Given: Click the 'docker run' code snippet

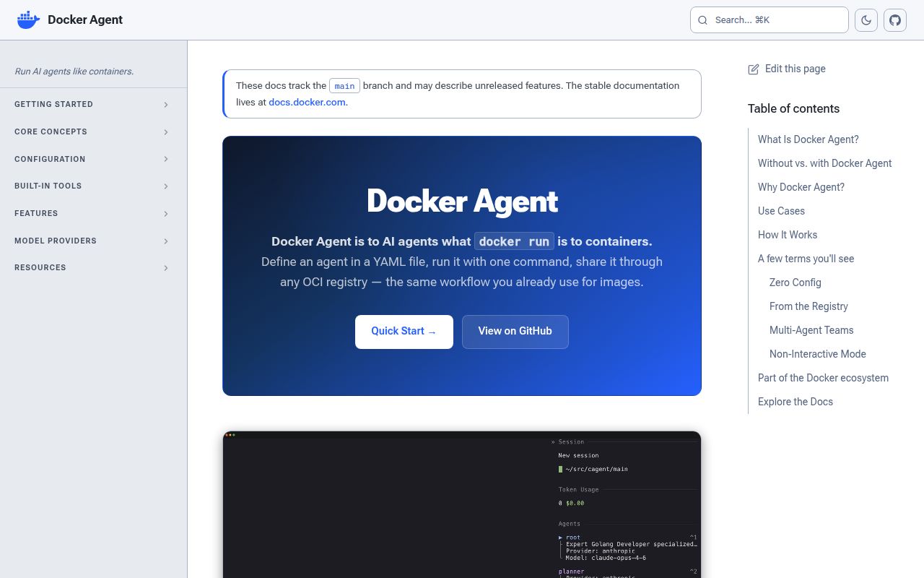Looking at the screenshot, I should [514, 241].
